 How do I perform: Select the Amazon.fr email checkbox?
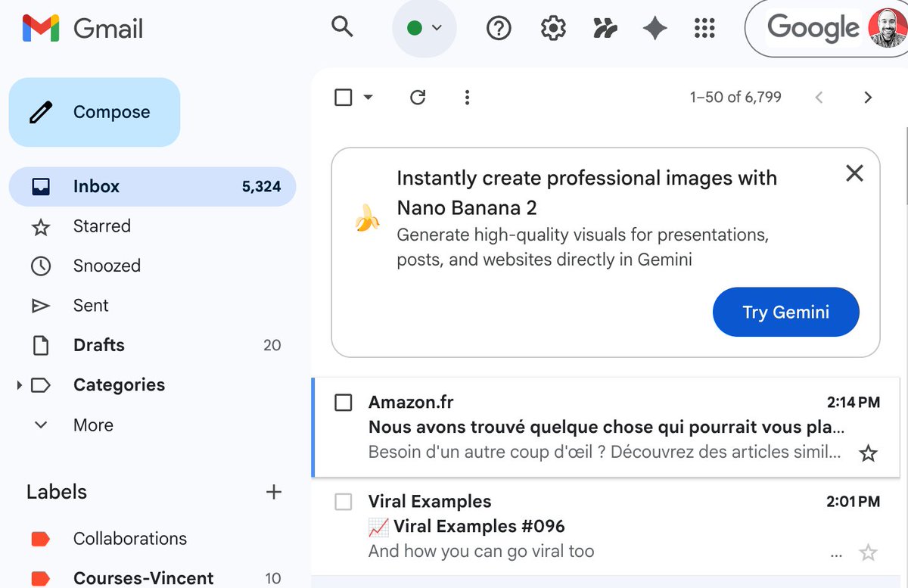tap(344, 403)
